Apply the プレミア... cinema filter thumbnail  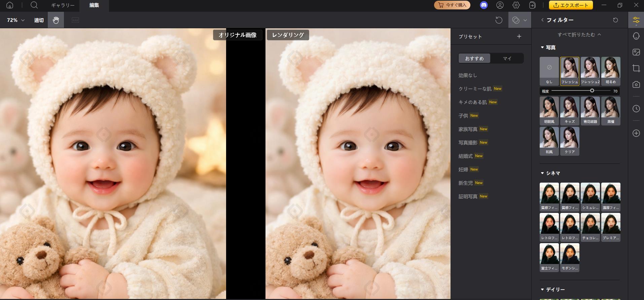click(611, 227)
